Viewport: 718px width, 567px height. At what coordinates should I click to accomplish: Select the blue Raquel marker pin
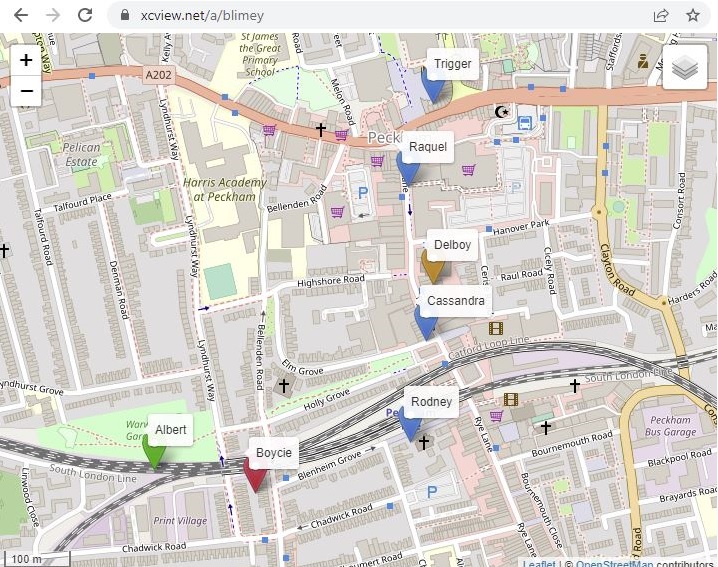(x=408, y=169)
